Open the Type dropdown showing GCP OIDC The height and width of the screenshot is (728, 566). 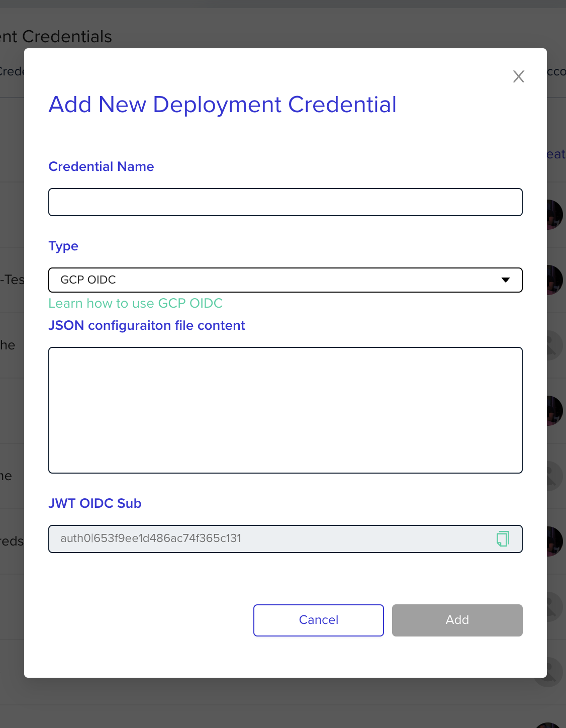(286, 280)
